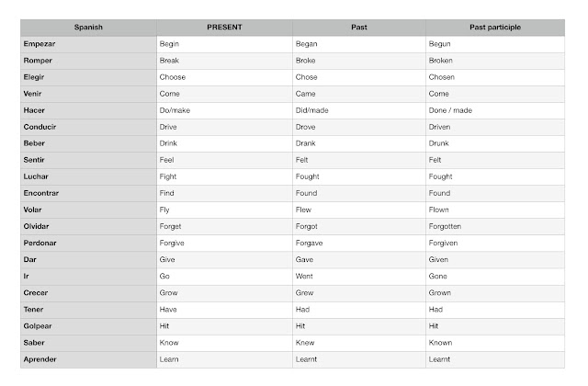Click the PRESENT column header

point(224,28)
